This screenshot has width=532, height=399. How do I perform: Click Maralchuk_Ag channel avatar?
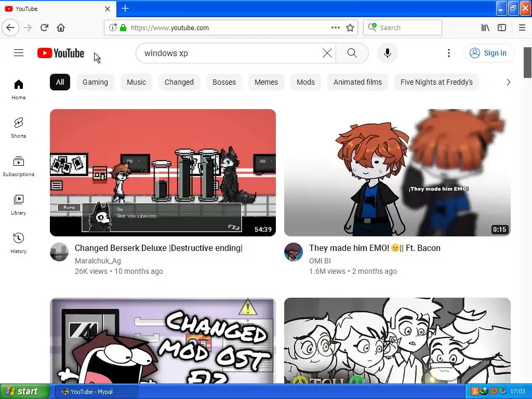click(x=59, y=252)
